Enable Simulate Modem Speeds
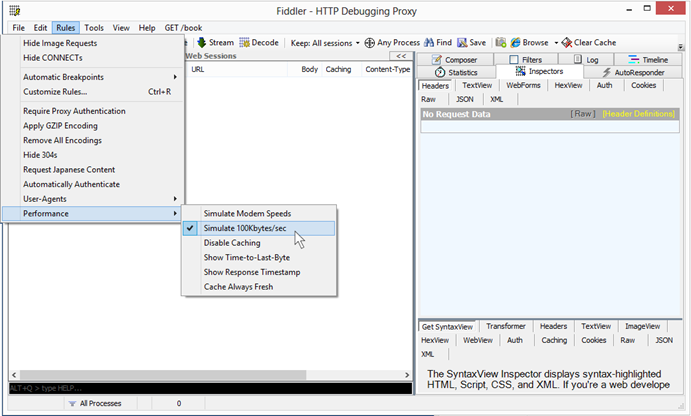This screenshot has width=691, height=416. (259, 213)
